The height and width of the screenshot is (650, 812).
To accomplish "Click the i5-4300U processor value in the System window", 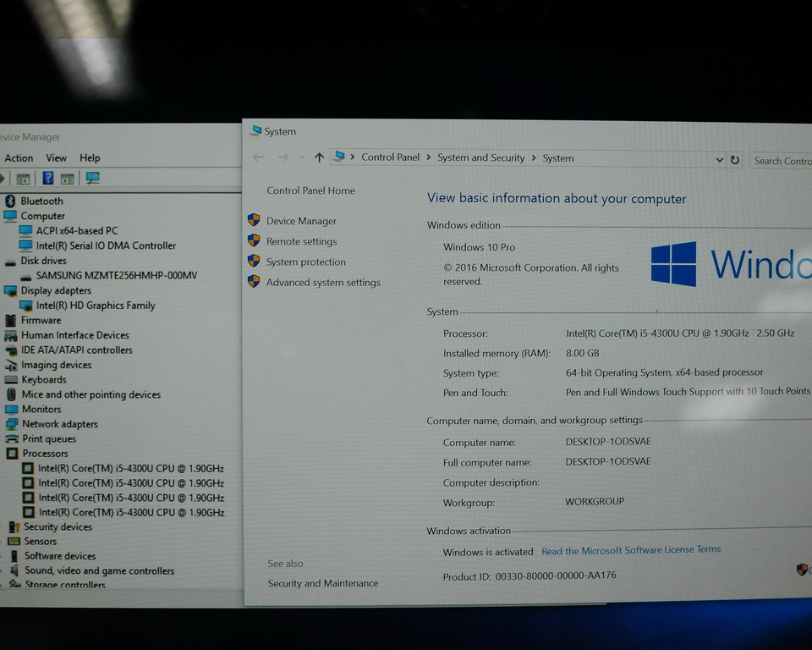I will [x=679, y=333].
